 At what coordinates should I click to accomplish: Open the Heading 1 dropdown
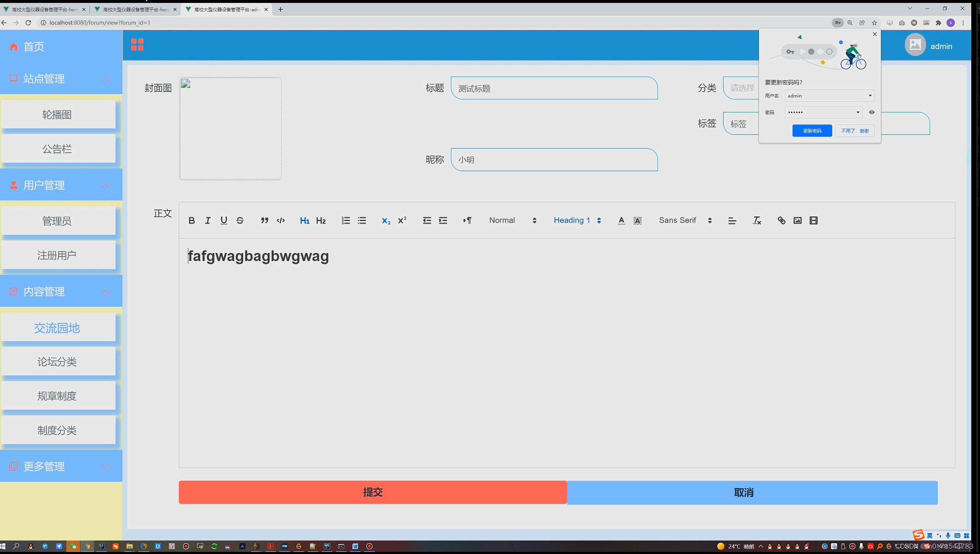point(577,221)
